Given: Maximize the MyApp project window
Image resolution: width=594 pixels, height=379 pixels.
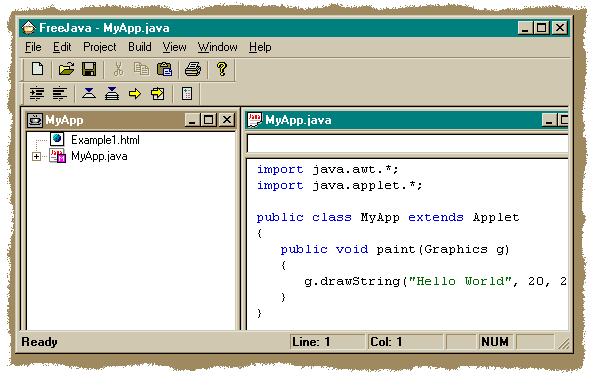Looking at the screenshot, I should click(208, 120).
